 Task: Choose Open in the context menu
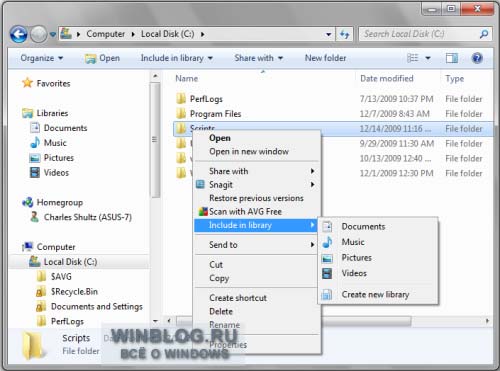click(220, 138)
